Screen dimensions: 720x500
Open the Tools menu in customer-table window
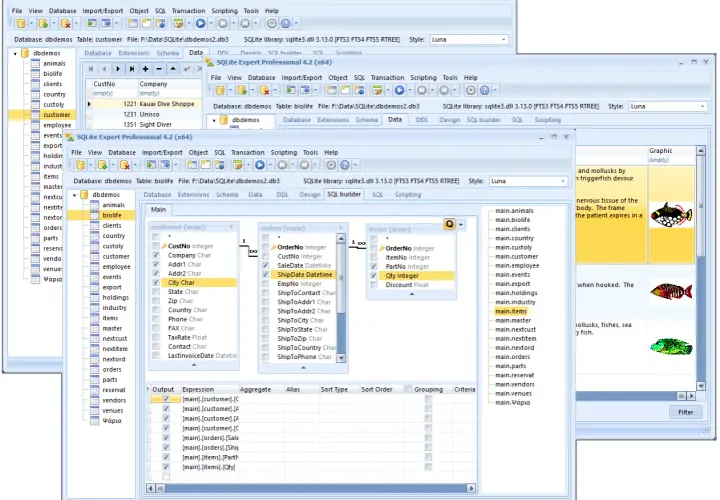(x=251, y=11)
